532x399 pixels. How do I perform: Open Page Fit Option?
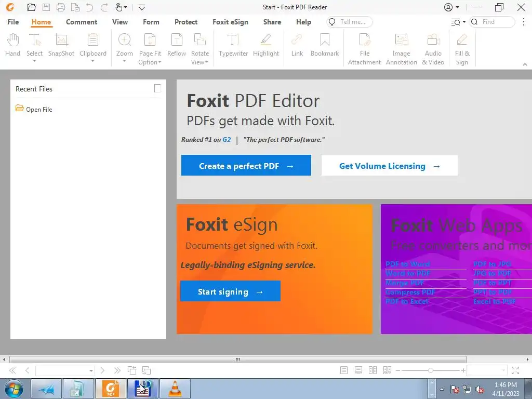150,49
